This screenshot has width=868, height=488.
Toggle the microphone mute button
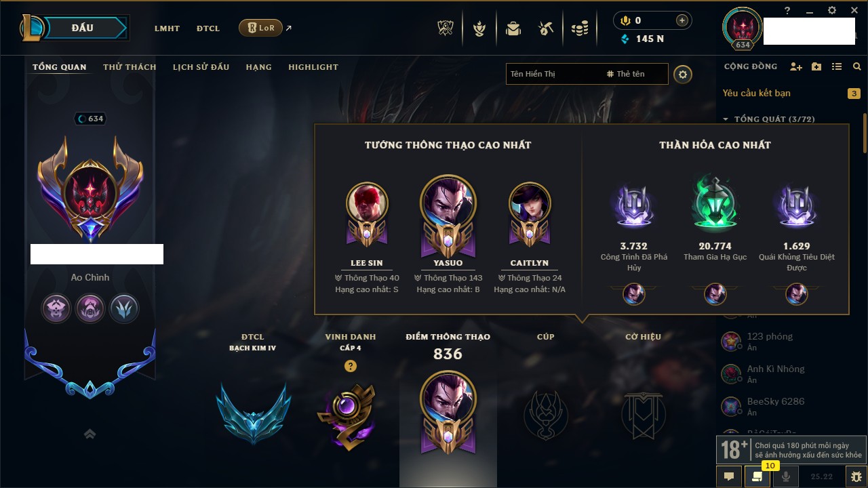786,476
